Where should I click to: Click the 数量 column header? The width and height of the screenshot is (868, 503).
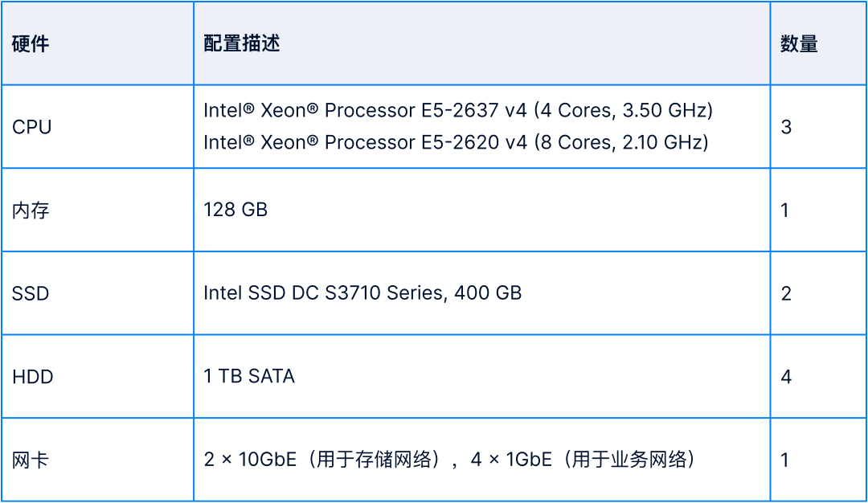pyautogui.click(x=799, y=44)
